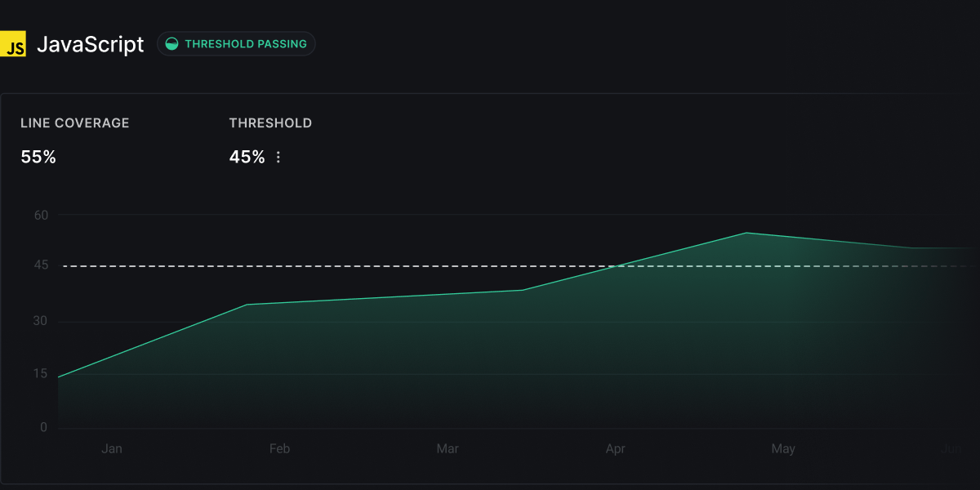Click the Feb label on x-axis
Screen dimensions: 980x490
pos(279,448)
